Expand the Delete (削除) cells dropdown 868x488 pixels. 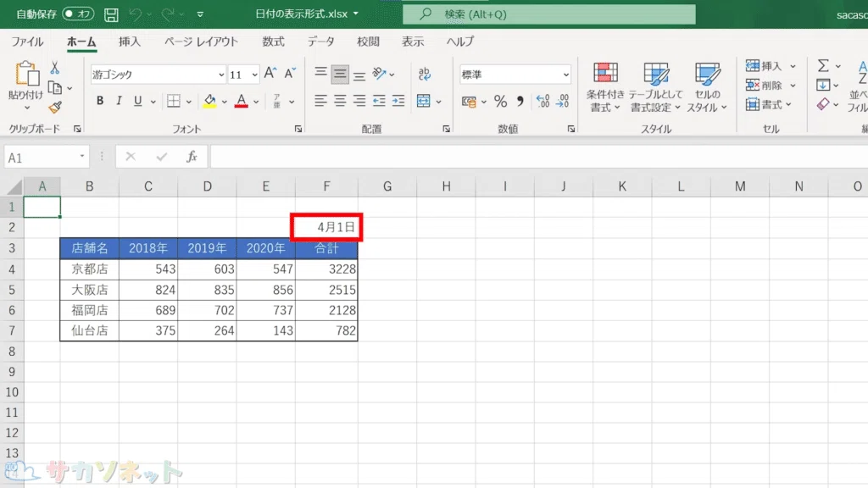click(x=793, y=86)
